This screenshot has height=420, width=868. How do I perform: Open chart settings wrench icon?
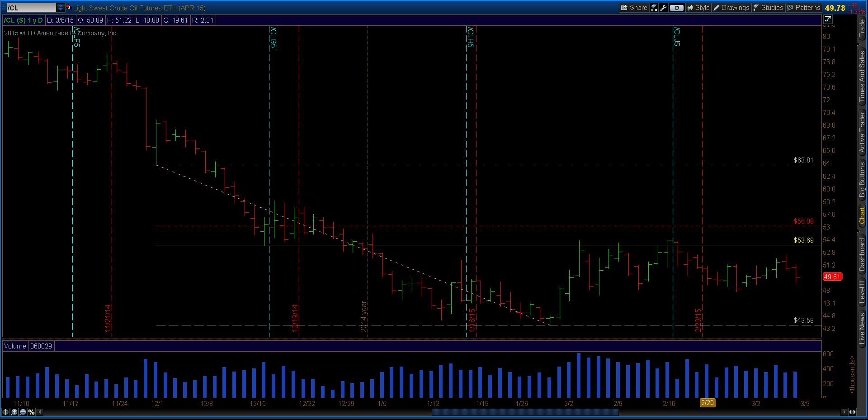[x=664, y=8]
